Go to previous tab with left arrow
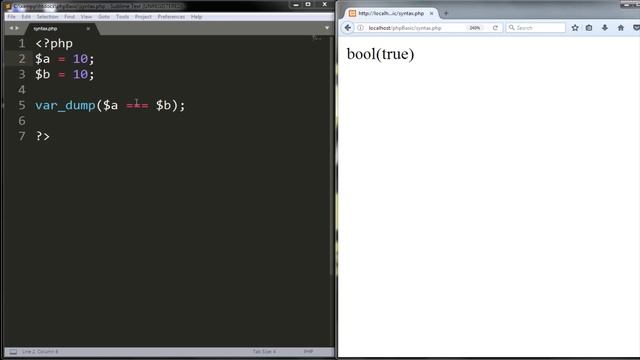This screenshot has width=640, height=360. (x=11, y=28)
